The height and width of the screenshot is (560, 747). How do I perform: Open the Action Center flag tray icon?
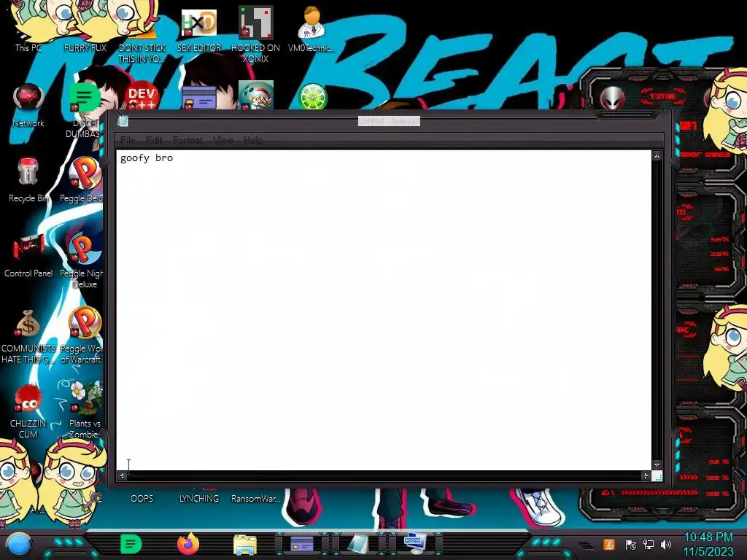631,544
